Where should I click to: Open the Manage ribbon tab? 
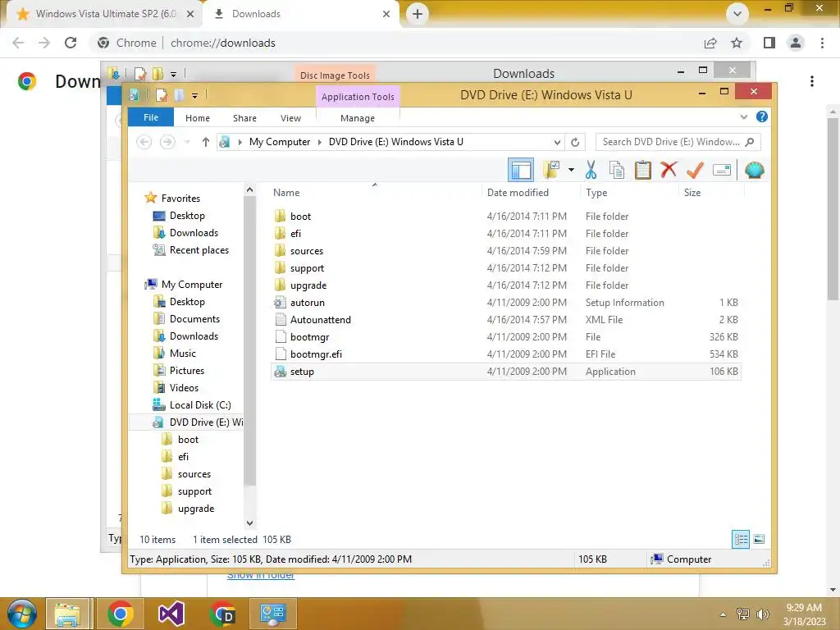point(358,118)
